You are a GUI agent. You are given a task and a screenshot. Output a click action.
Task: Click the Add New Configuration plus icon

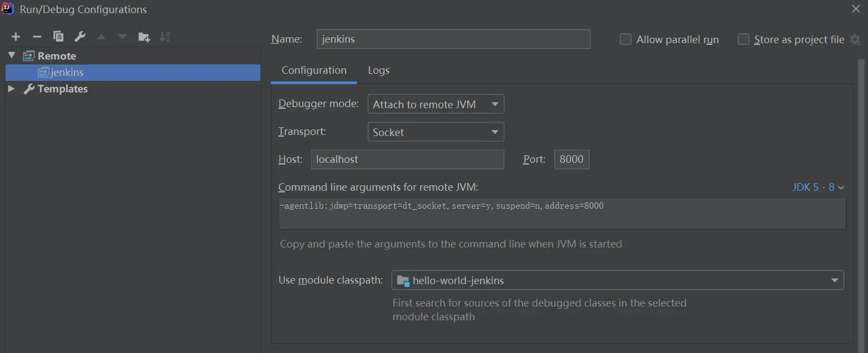pyautogui.click(x=16, y=37)
